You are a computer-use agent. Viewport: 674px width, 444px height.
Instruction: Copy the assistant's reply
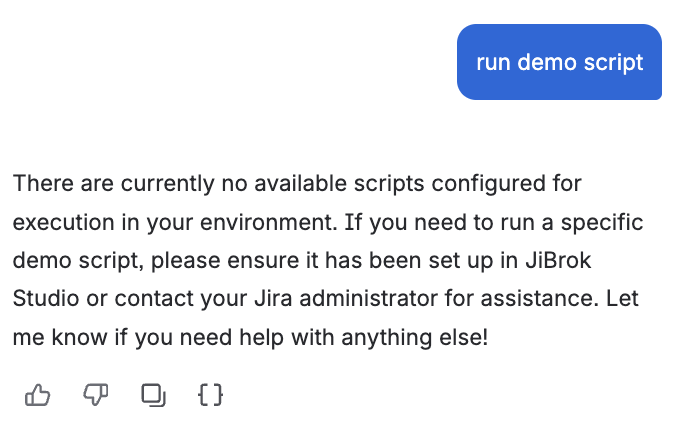pyautogui.click(x=153, y=395)
